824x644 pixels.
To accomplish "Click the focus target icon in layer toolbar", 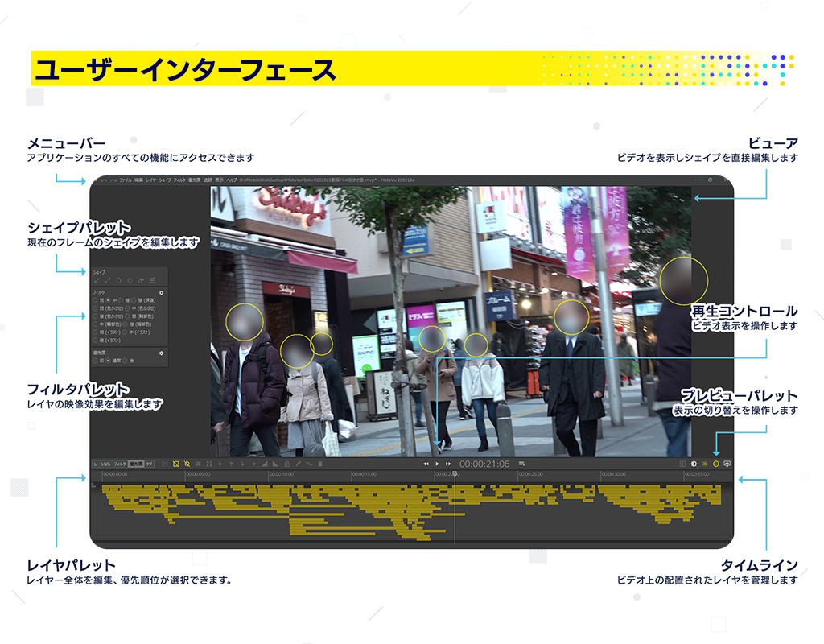I will pos(165,464).
